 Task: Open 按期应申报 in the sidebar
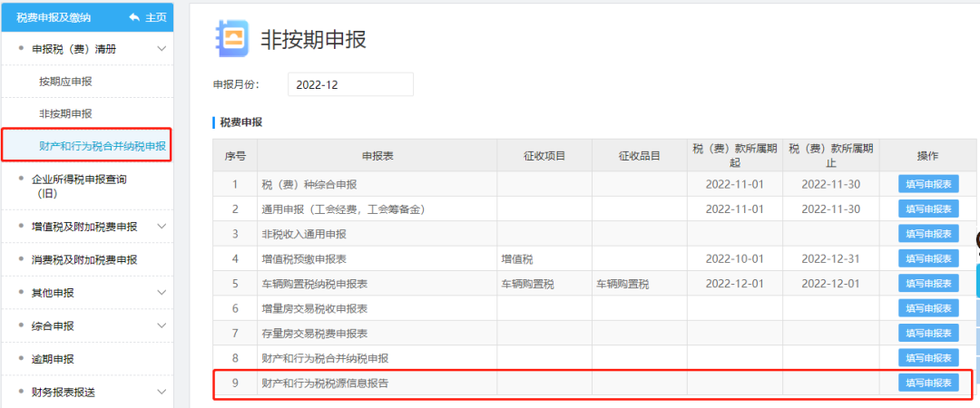(x=65, y=82)
